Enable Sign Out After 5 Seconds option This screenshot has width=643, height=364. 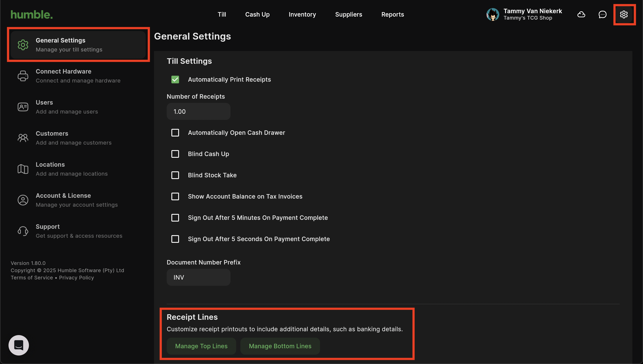[x=175, y=239]
